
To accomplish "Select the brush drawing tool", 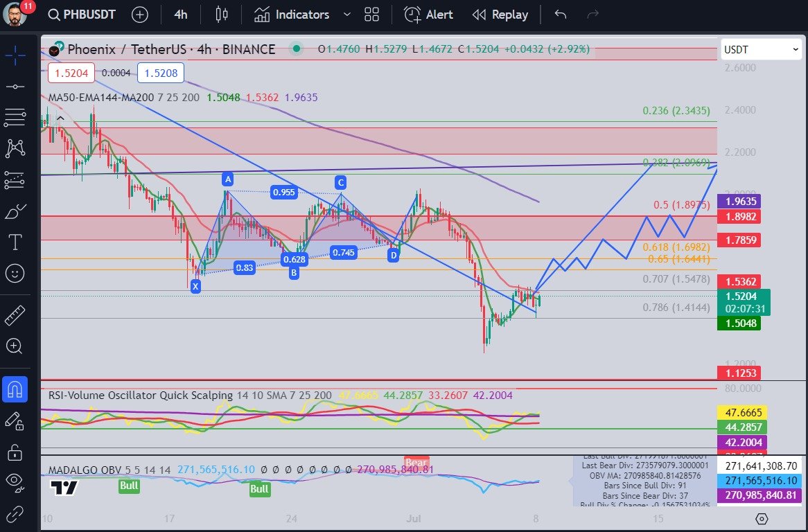I will [15, 211].
